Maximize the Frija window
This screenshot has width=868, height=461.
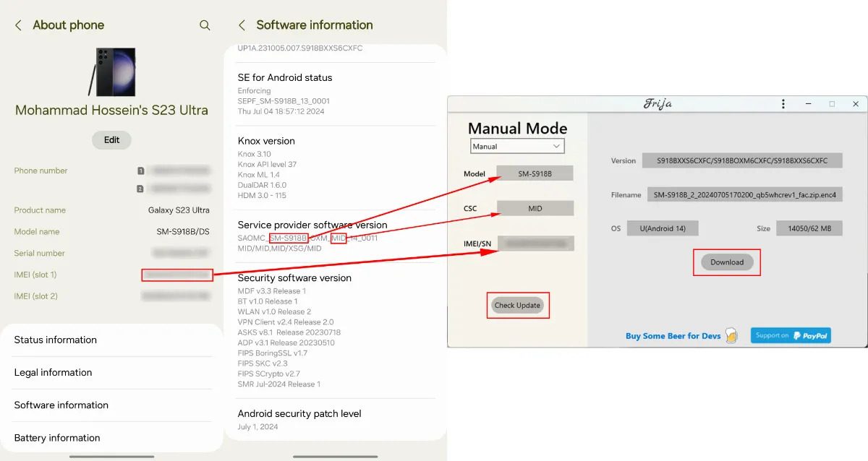[832, 104]
